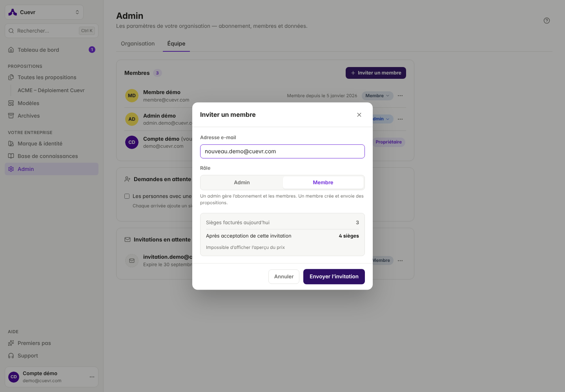The width and height of the screenshot is (565, 392).
Task: Open Archives in sidebar
Action: tap(51, 116)
